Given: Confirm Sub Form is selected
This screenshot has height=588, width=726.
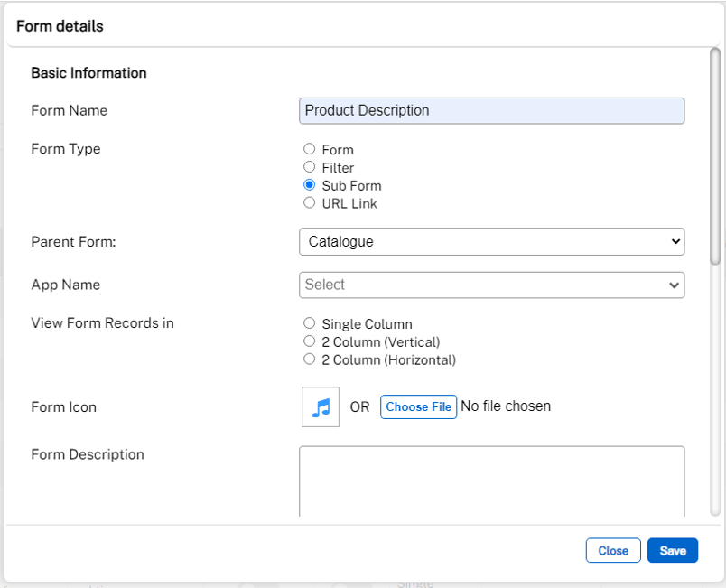Looking at the screenshot, I should point(309,184).
